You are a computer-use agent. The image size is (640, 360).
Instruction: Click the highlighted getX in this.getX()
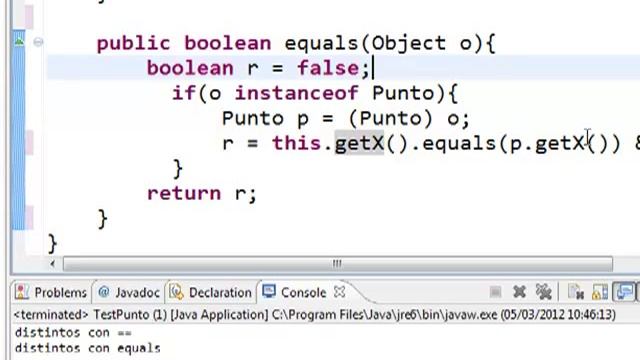359,143
